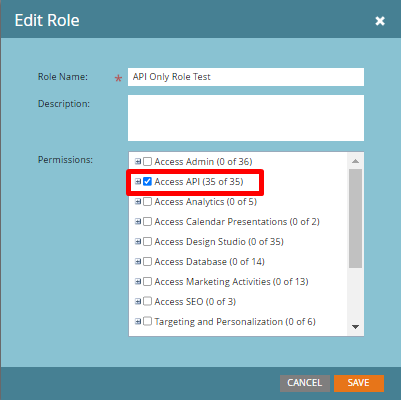The image size is (401, 400).
Task: Edit the Role Name field
Action: tap(246, 77)
